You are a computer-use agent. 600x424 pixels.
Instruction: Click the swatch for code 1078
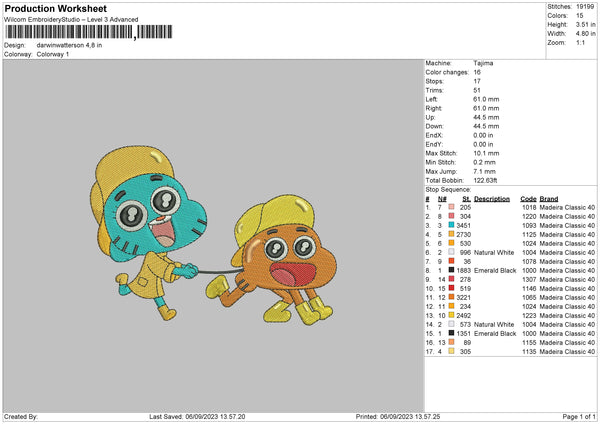point(452,261)
